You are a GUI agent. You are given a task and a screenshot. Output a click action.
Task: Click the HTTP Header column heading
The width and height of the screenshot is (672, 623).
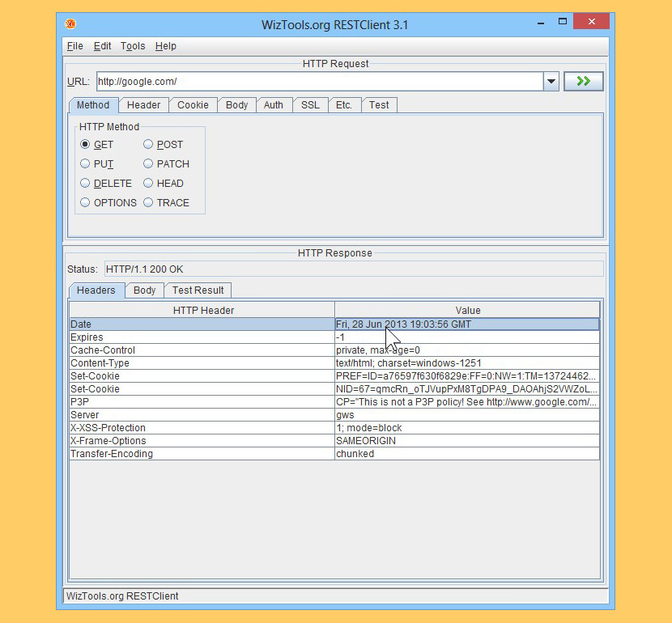point(202,310)
